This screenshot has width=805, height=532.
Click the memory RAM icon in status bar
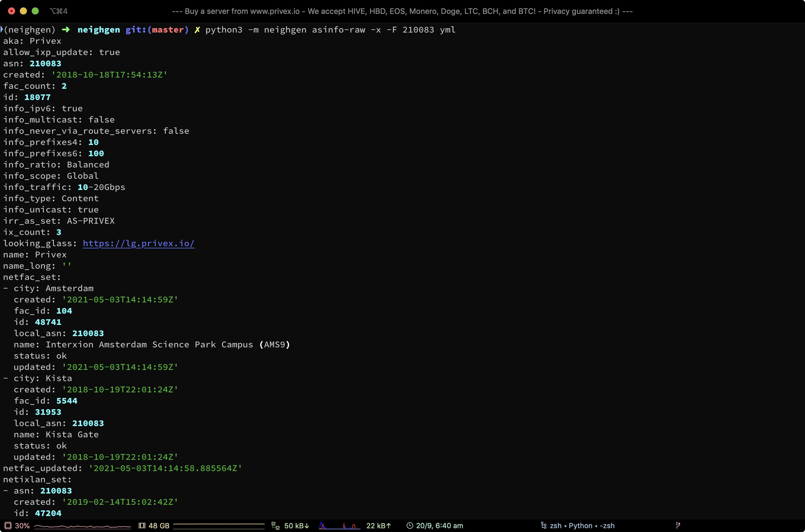pyautogui.click(x=142, y=525)
